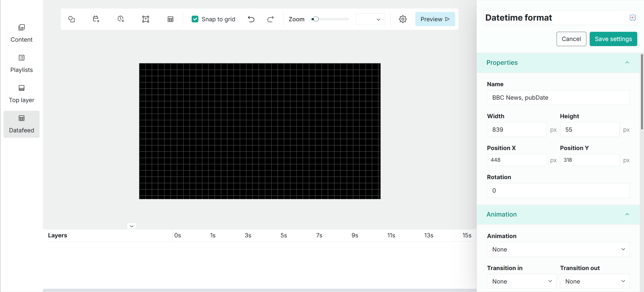Open editor settings gear

403,19
